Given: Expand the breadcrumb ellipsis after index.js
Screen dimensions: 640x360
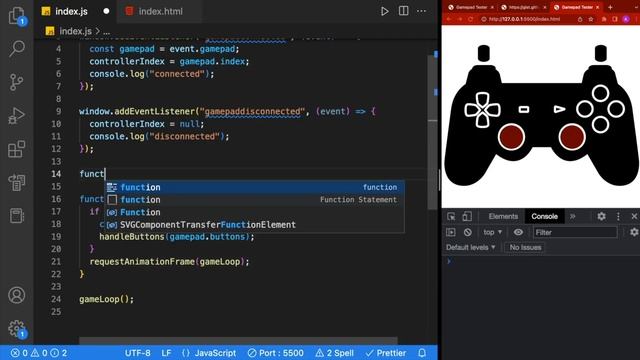Looking at the screenshot, I should (x=107, y=31).
